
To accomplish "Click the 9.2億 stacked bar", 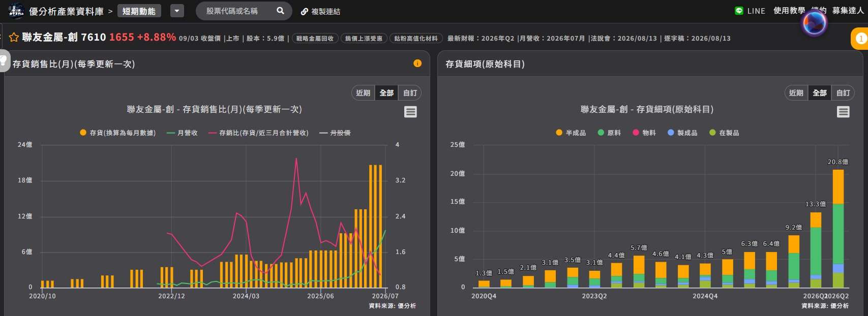I will pyautogui.click(x=794, y=262).
